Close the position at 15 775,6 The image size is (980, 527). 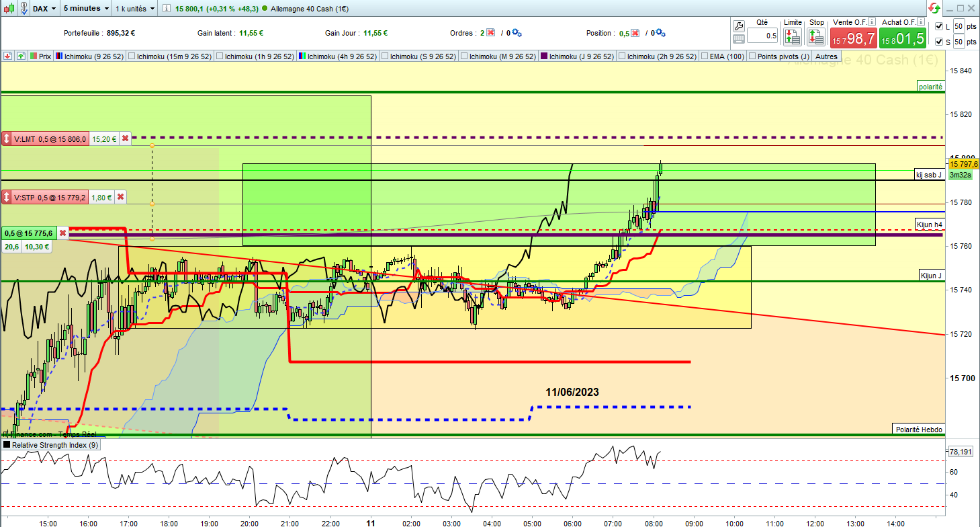pos(62,233)
